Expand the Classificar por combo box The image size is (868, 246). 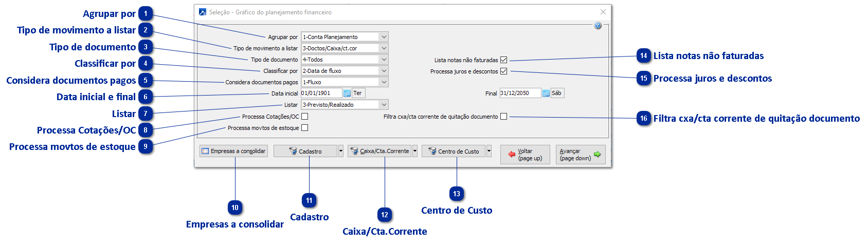[x=384, y=71]
